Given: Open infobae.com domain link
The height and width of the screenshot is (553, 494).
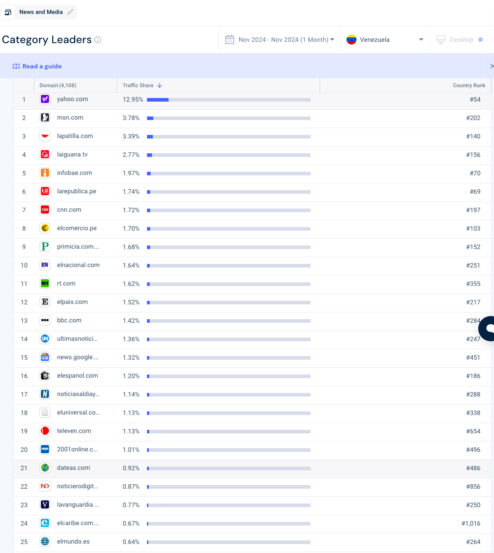Looking at the screenshot, I should [74, 173].
